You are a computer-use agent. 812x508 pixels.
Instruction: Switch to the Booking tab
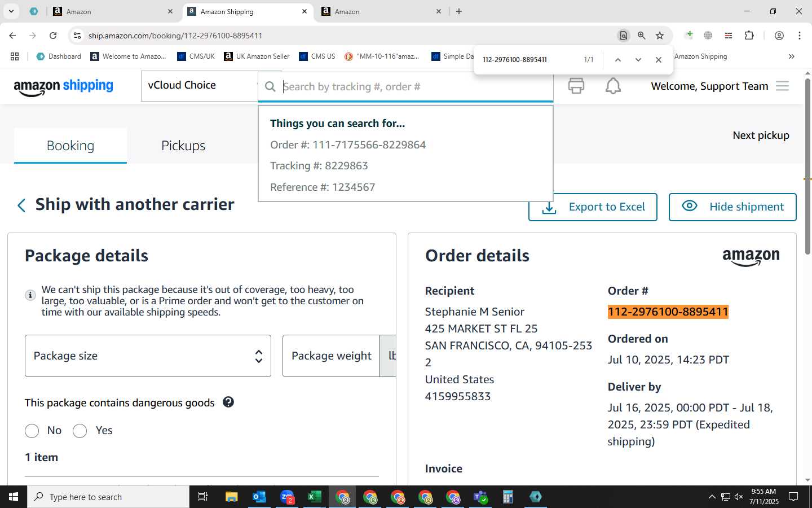pyautogui.click(x=70, y=146)
